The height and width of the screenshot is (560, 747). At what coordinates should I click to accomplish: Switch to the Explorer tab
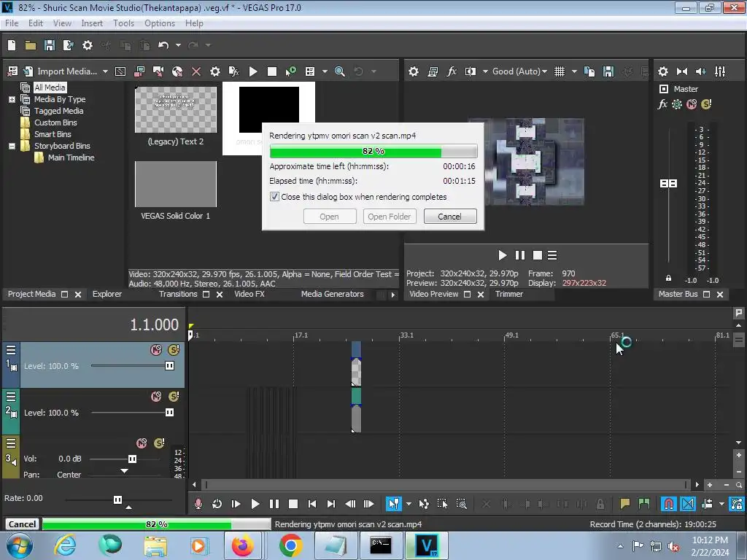pos(107,295)
